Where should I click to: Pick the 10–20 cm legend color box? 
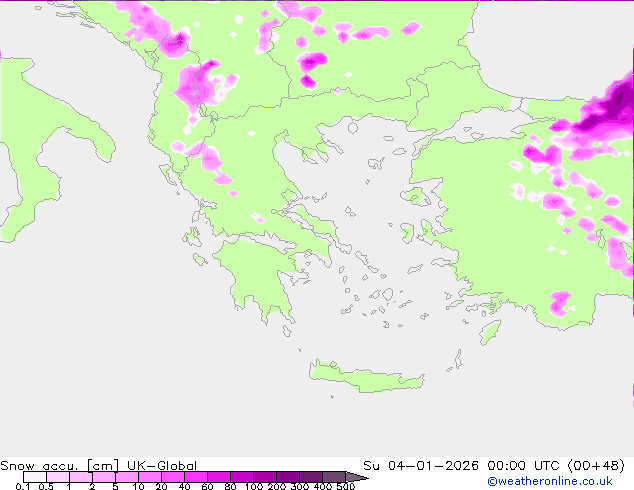click(x=150, y=477)
